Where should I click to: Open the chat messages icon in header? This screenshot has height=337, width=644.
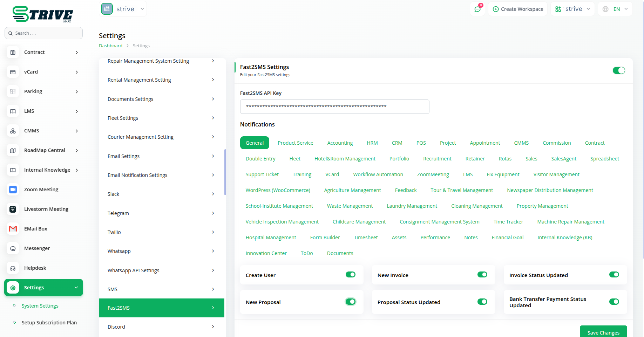(x=477, y=9)
